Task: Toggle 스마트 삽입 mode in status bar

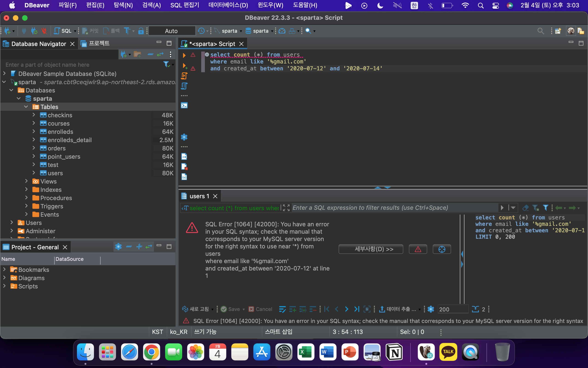Action: pyautogui.click(x=279, y=332)
